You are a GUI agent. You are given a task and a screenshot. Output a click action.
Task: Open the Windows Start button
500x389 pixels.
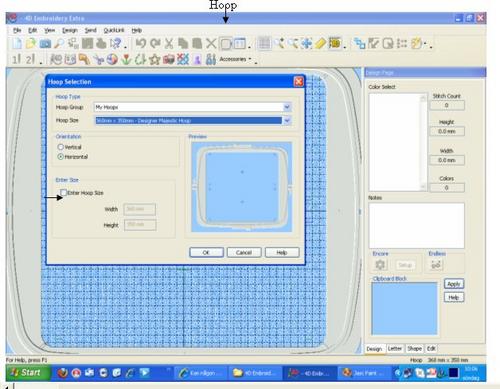[x=28, y=372]
